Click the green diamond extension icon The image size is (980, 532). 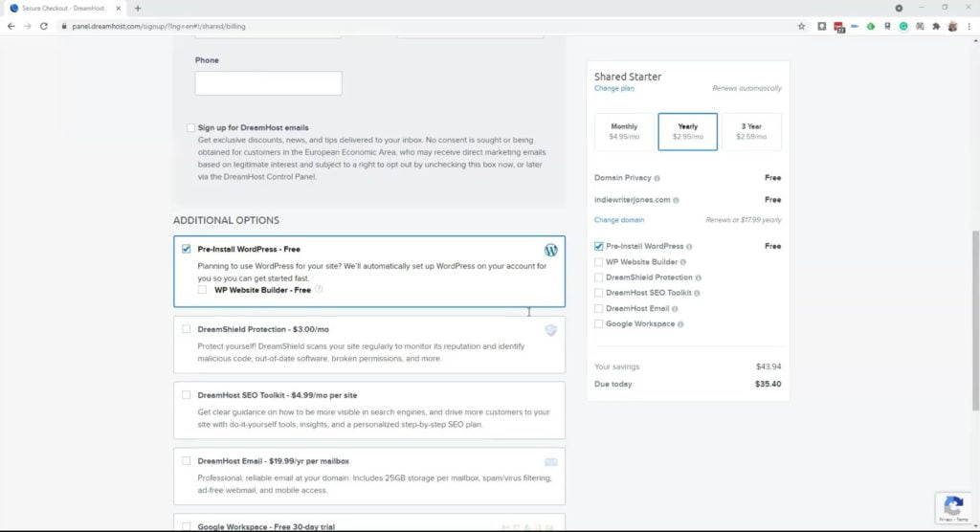(x=871, y=26)
